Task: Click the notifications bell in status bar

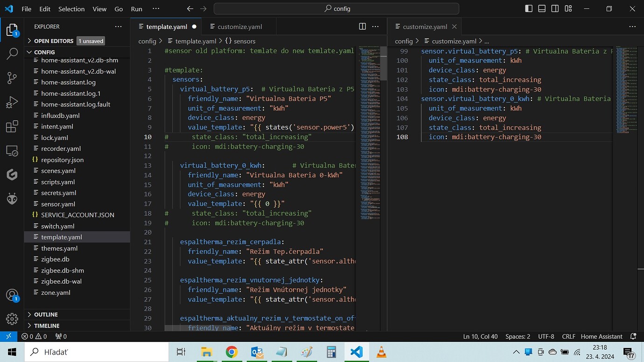Action: (x=633, y=336)
